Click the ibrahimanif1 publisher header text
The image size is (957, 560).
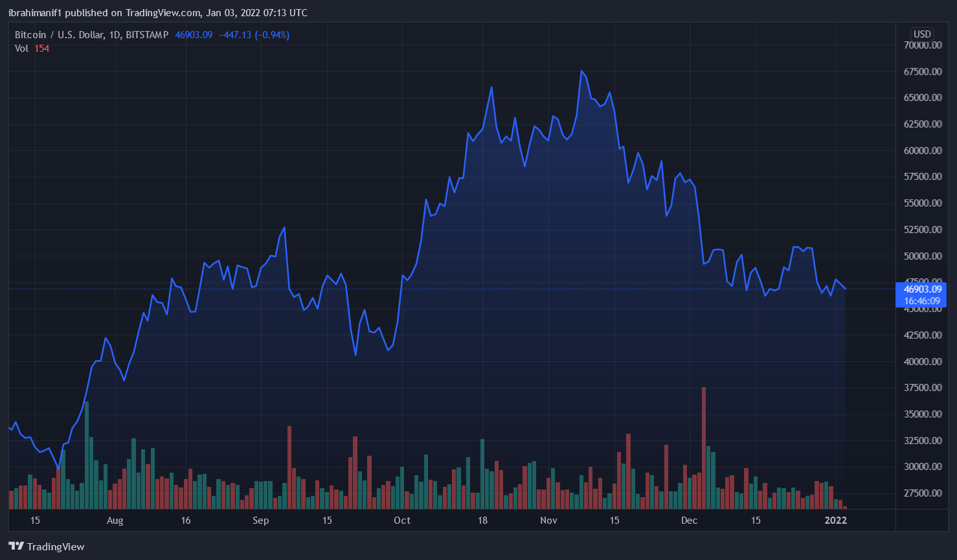35,13
